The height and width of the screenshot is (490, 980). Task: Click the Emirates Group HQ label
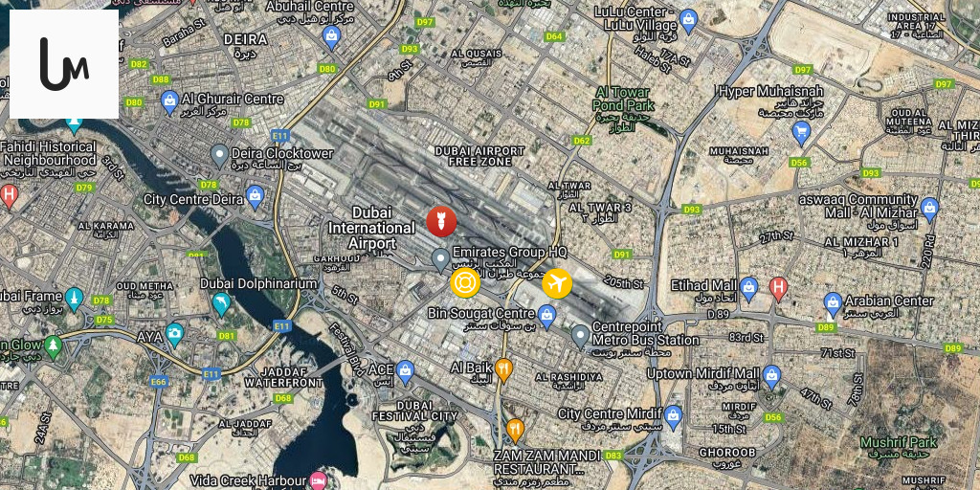[x=509, y=252]
